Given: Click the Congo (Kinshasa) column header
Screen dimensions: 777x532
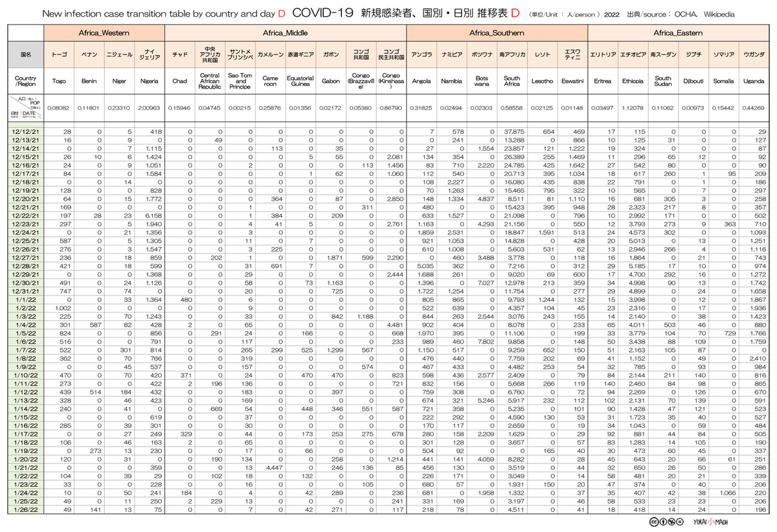Looking at the screenshot, I should click(x=391, y=81).
